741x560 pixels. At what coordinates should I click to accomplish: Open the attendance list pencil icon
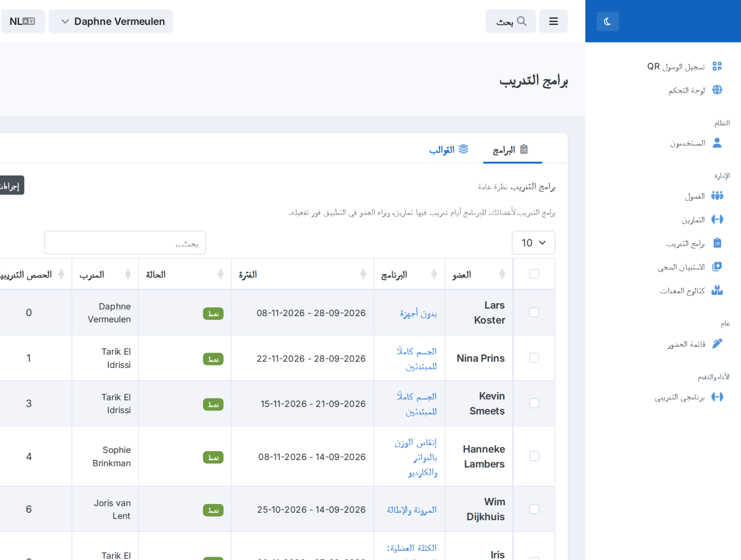tap(717, 343)
